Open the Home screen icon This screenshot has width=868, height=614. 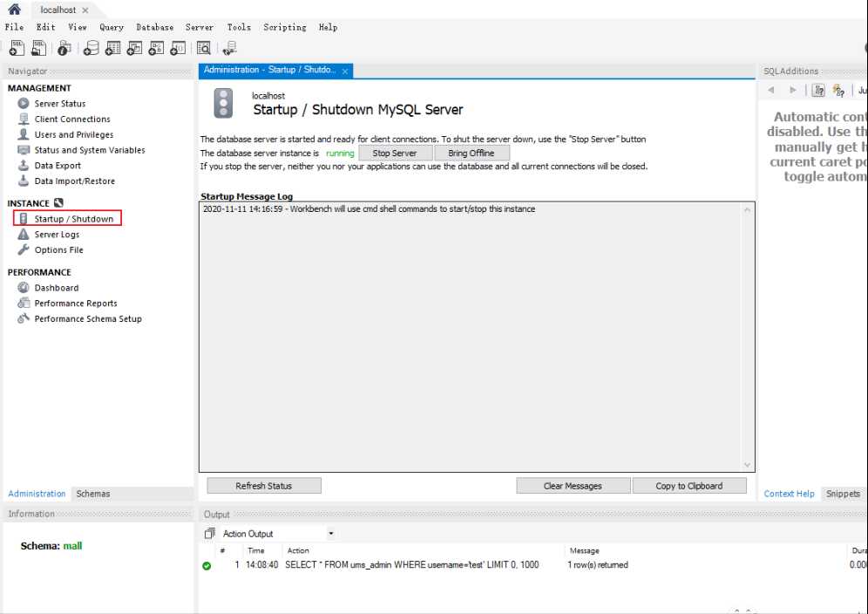tap(15, 9)
